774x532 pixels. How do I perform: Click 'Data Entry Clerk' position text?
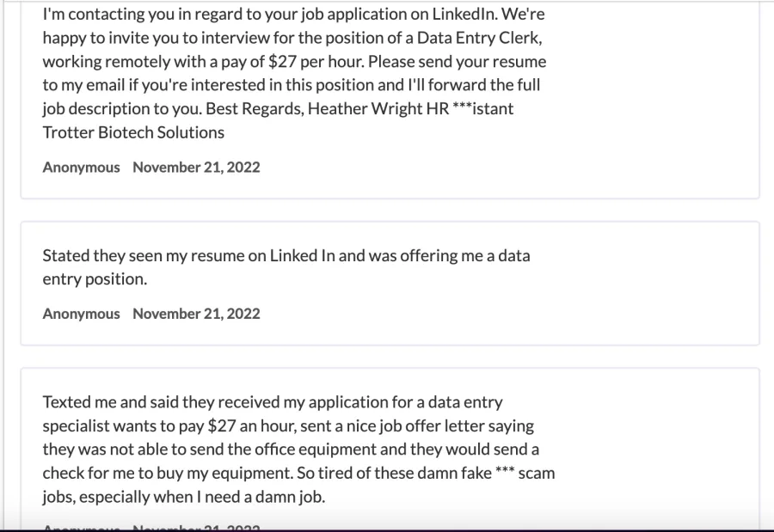tap(479, 38)
